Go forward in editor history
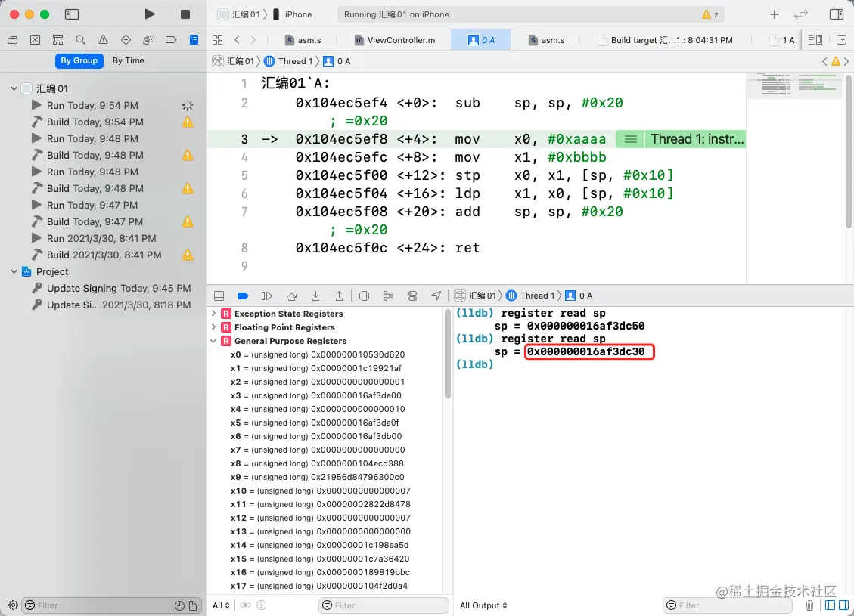The height and width of the screenshot is (616, 854). coord(253,40)
